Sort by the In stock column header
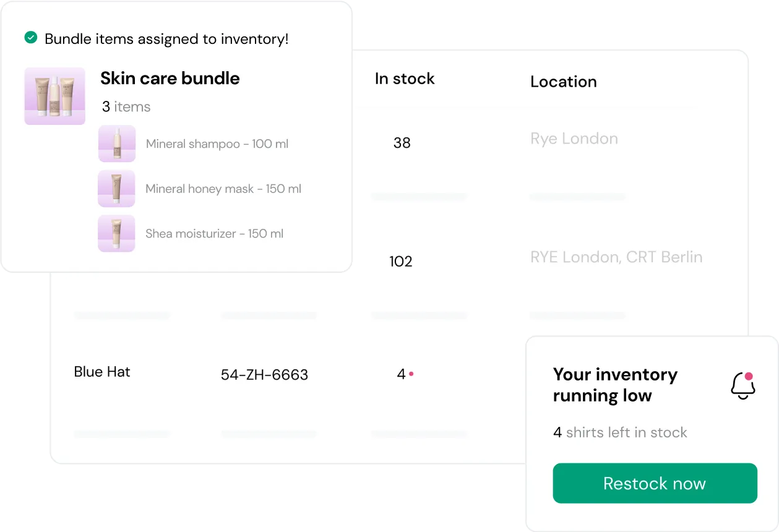 click(x=405, y=79)
